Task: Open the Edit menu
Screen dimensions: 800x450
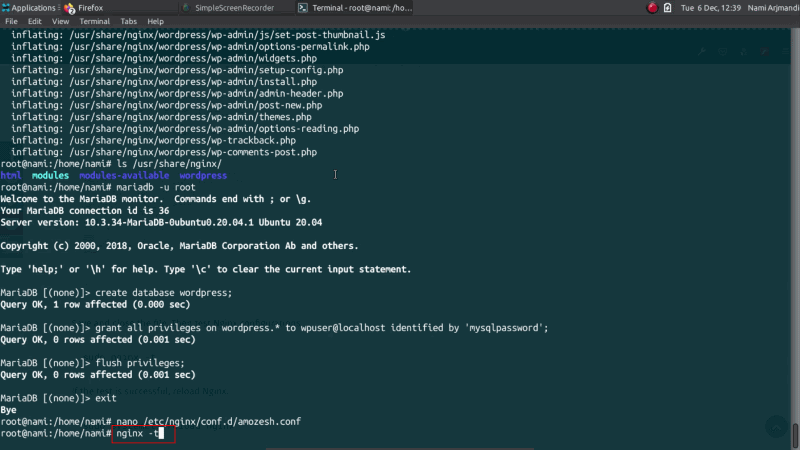Action: pyautogui.click(x=35, y=21)
